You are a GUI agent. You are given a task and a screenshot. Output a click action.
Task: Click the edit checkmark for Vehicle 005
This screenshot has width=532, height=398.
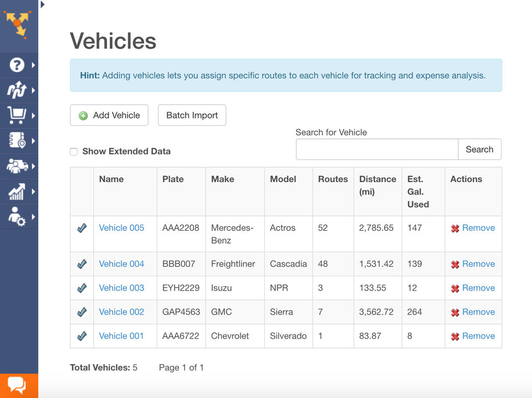[x=82, y=228]
